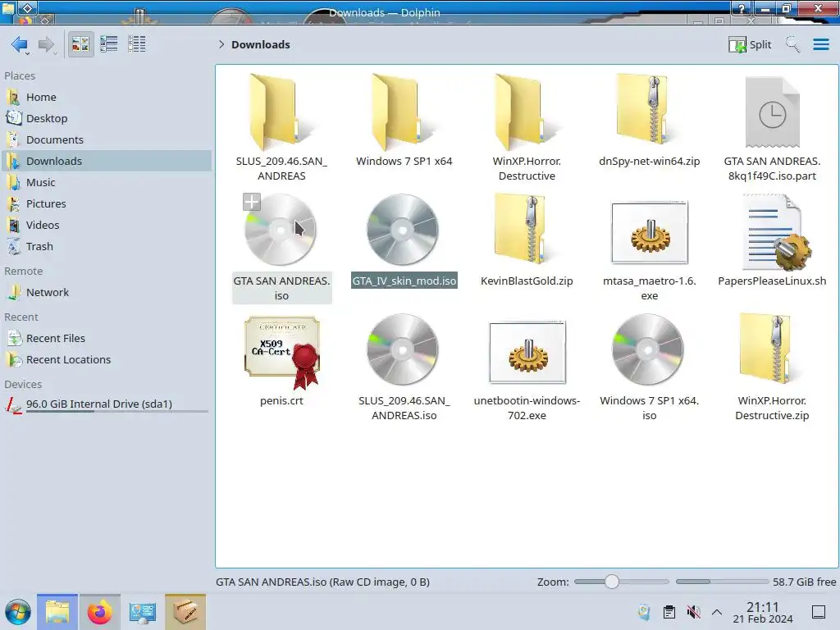840x630 pixels.
Task: Click the Downloads breadcrumb label
Action: [261, 44]
